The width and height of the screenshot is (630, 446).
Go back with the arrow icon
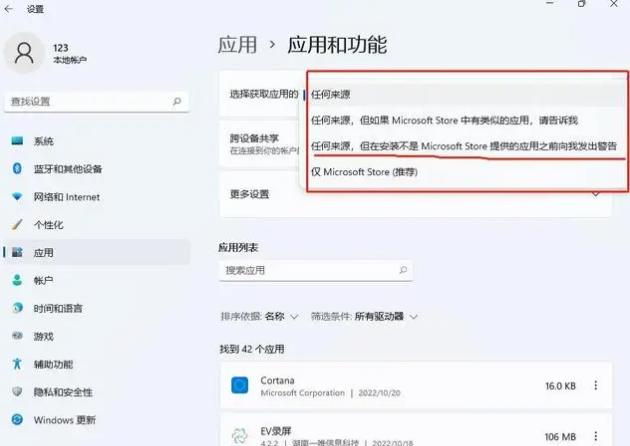click(x=9, y=8)
